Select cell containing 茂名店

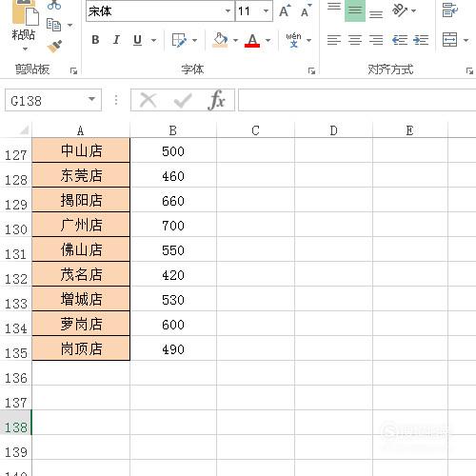[x=81, y=274]
